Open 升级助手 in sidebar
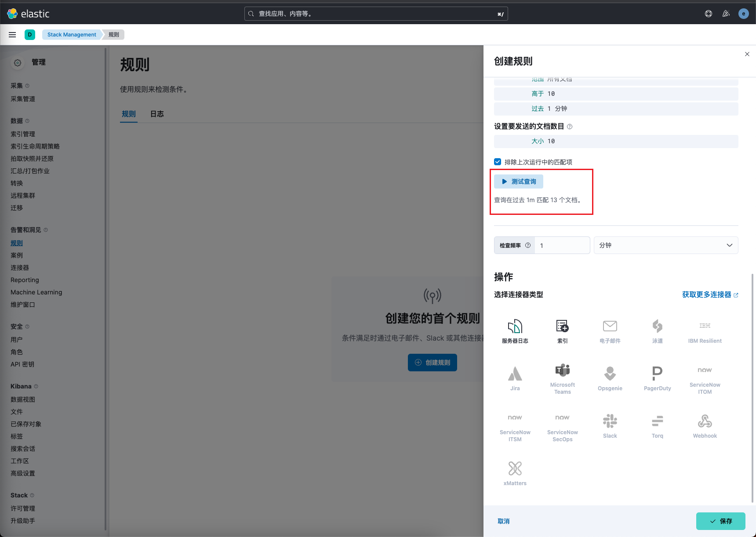 23,521
